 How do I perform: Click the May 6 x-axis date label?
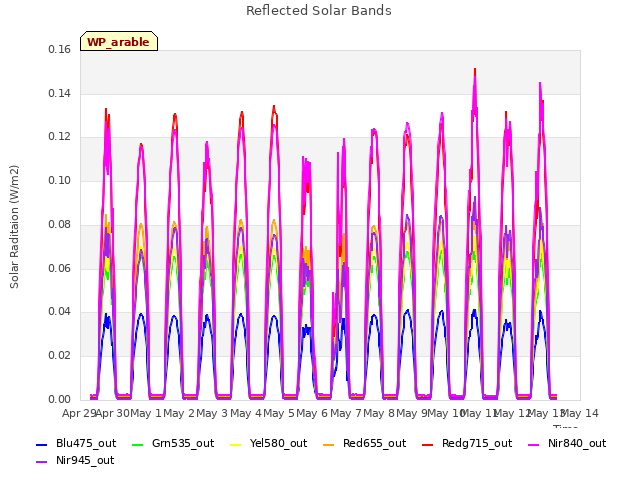point(312,413)
